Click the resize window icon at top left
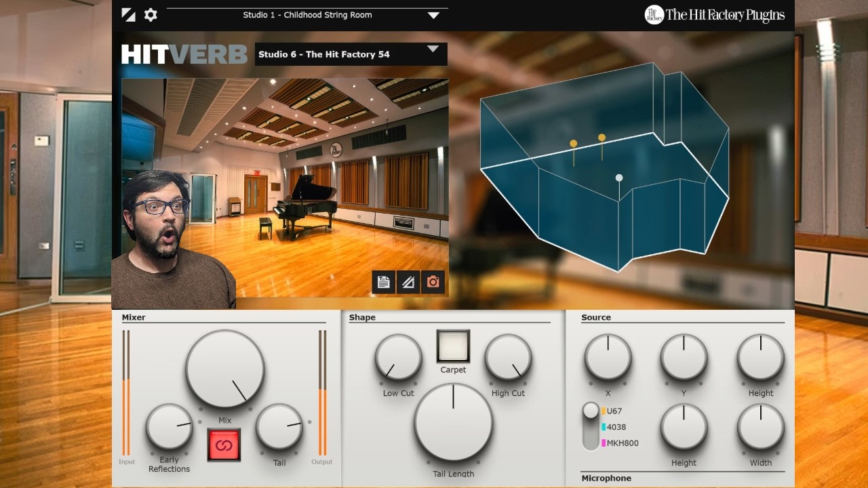 pyautogui.click(x=128, y=14)
